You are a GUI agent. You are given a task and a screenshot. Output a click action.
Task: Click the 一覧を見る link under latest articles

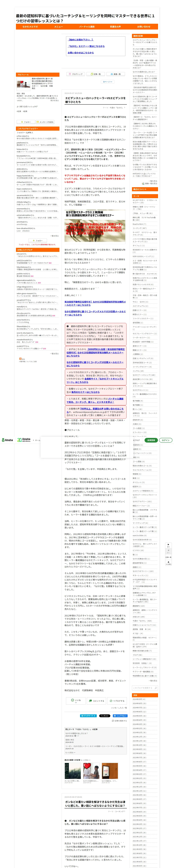[x=153, y=181]
